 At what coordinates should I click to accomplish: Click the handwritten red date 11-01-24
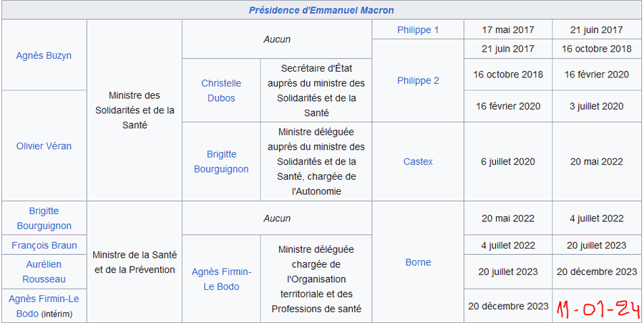click(x=597, y=308)
